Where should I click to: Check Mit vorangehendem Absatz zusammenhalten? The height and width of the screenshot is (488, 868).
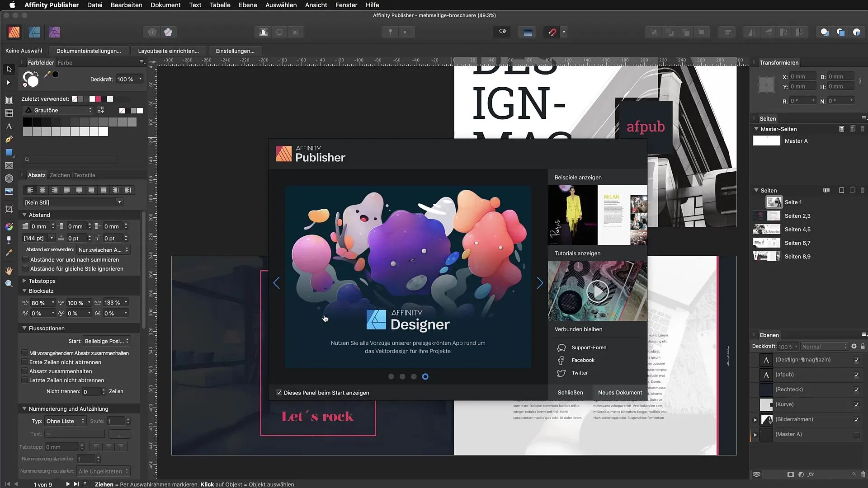25,353
